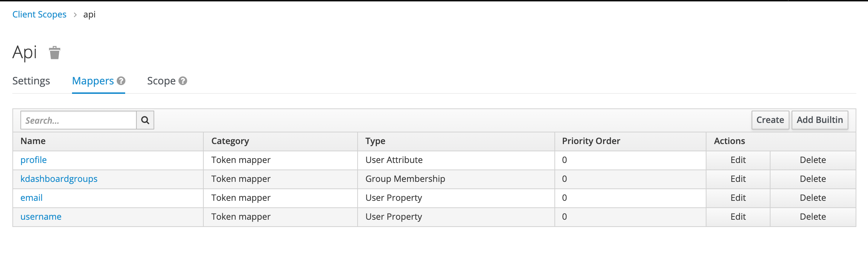Click the Add Builtin button

(x=820, y=120)
